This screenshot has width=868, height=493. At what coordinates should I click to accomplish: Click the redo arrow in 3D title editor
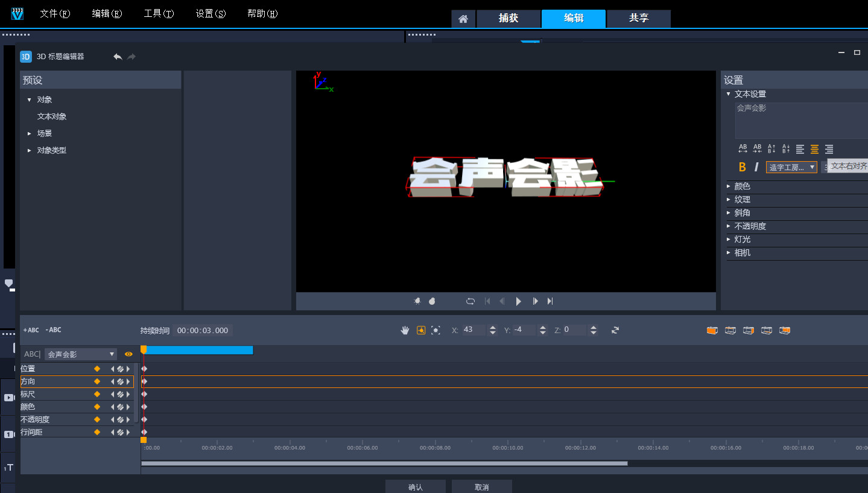[131, 57]
